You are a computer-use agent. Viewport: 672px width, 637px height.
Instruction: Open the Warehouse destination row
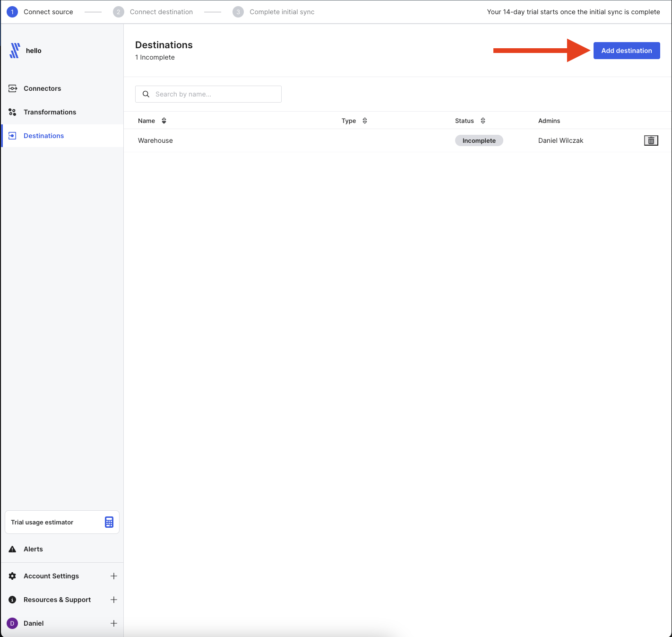[397, 140]
